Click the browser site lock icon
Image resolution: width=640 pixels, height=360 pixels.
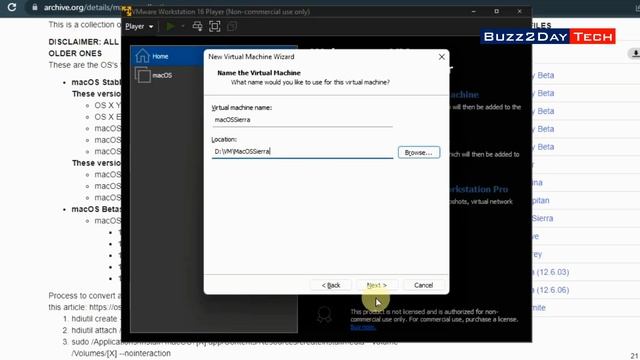coord(35,7)
